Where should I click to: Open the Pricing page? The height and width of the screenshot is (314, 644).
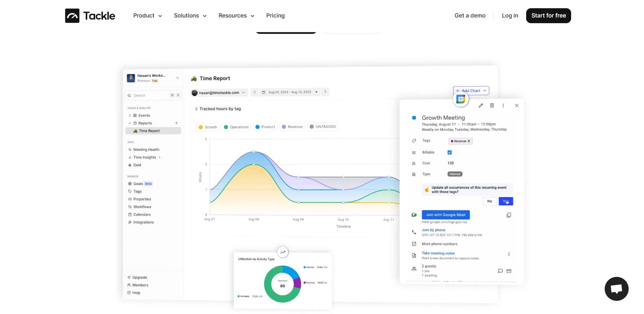click(275, 16)
